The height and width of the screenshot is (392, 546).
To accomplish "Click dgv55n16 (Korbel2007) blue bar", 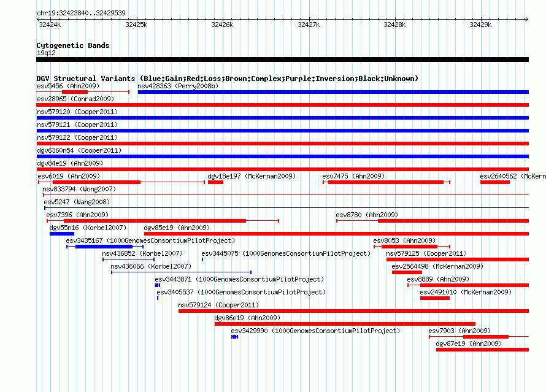I will (x=62, y=234).
